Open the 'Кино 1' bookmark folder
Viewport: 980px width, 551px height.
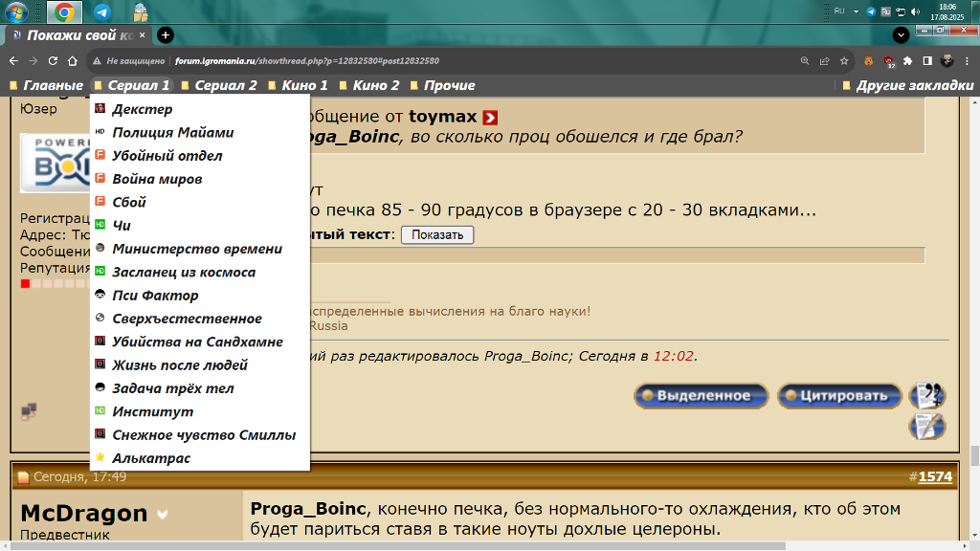click(x=298, y=85)
